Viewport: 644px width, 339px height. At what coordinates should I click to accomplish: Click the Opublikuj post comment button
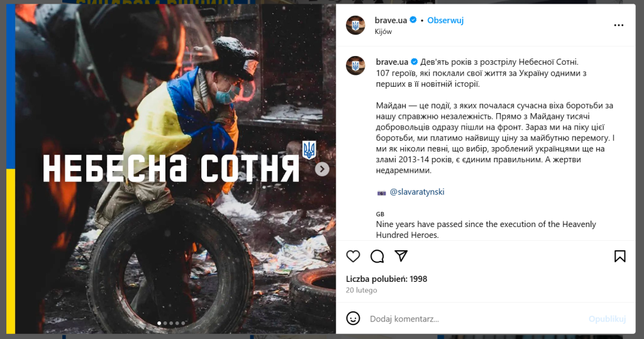point(607,319)
